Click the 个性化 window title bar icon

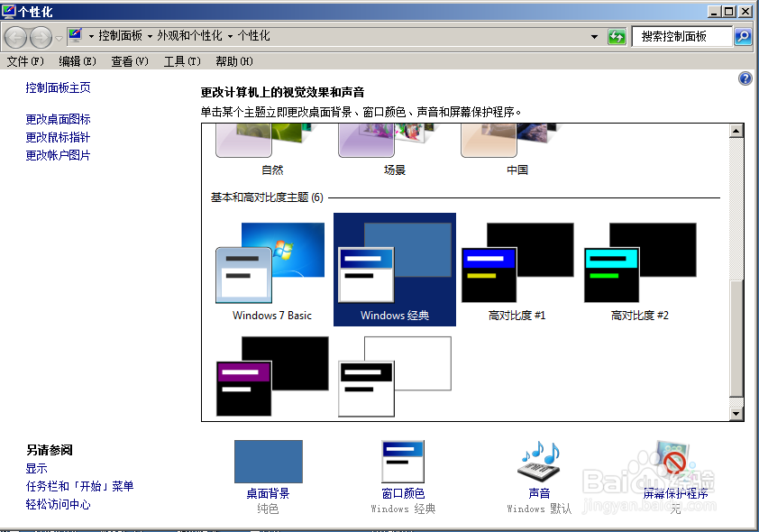(9, 11)
